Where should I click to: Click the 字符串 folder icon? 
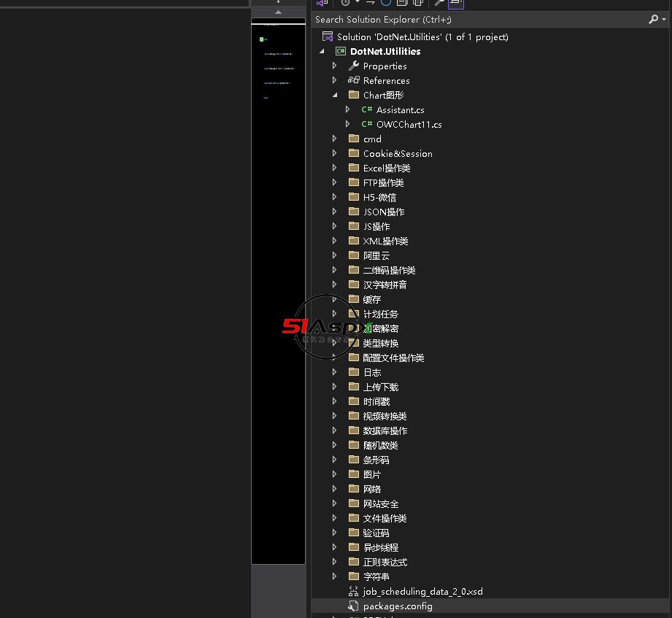[x=354, y=576]
